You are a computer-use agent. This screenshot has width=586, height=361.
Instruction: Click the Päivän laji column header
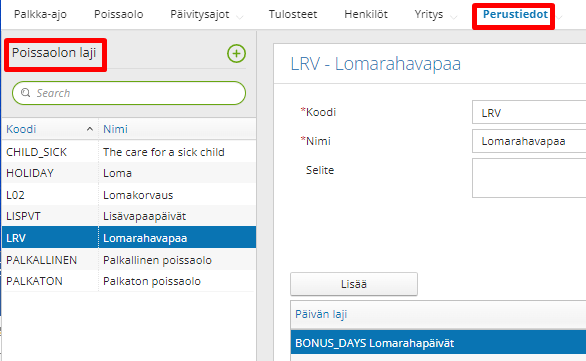pyautogui.click(x=438, y=315)
